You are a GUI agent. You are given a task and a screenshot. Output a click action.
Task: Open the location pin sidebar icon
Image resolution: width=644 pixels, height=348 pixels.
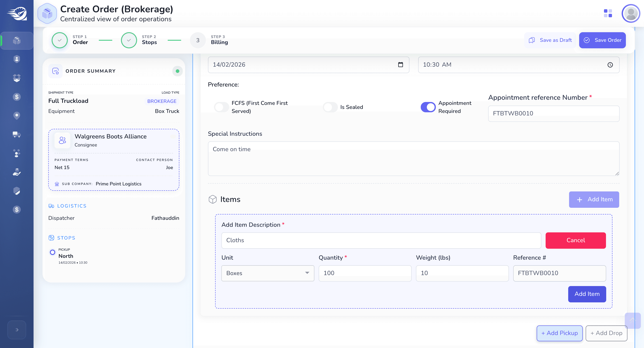17,115
